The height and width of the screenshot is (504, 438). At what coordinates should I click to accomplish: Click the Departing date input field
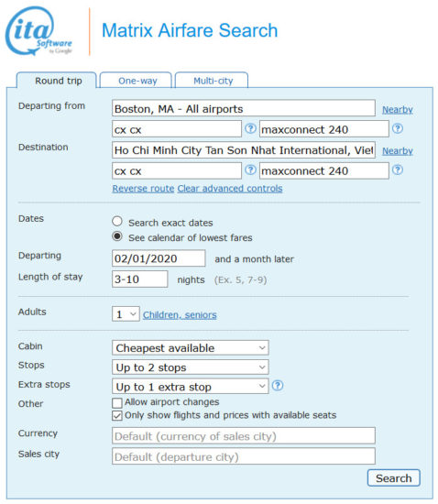(x=159, y=258)
